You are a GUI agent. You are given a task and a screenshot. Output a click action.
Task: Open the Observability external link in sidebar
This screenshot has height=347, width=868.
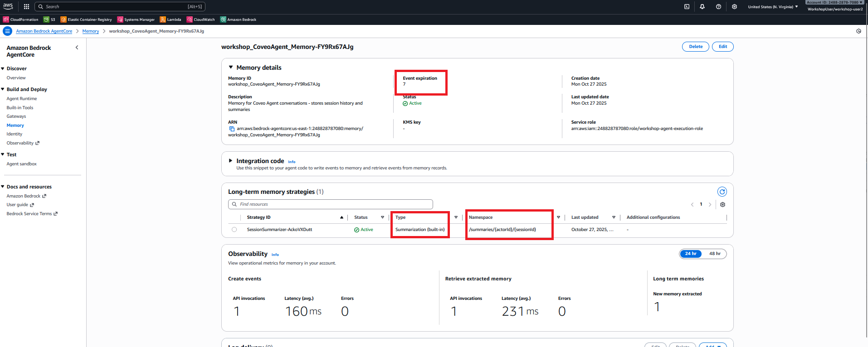(23, 143)
